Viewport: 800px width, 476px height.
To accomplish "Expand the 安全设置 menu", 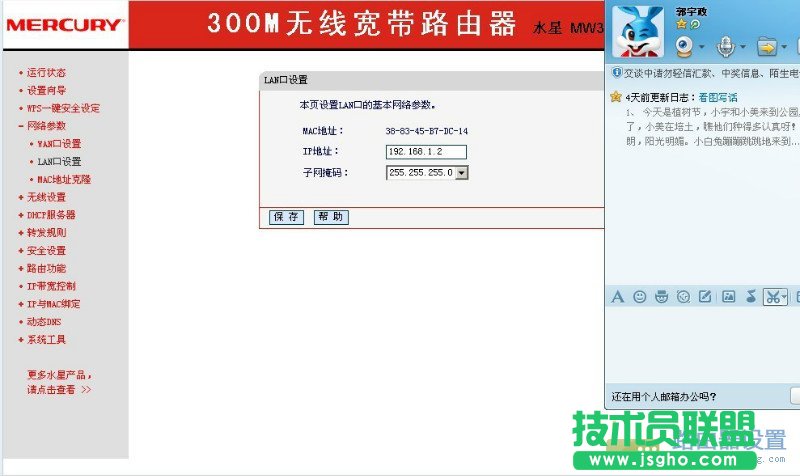I will tap(46, 250).
